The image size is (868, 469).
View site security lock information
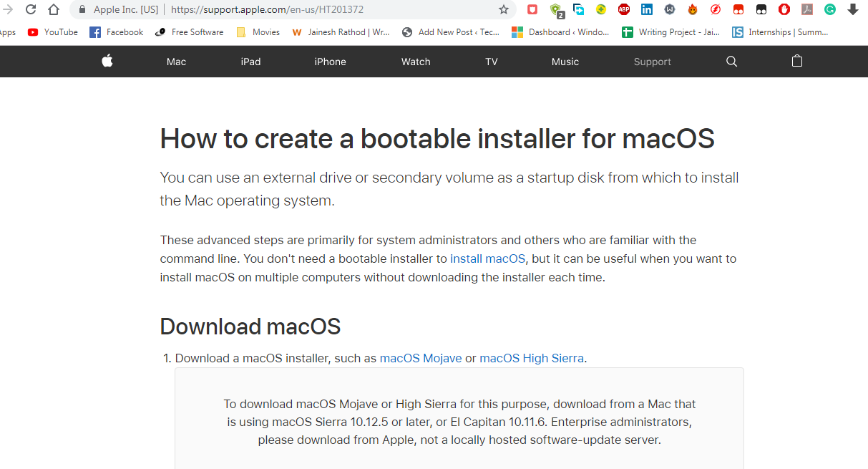82,9
